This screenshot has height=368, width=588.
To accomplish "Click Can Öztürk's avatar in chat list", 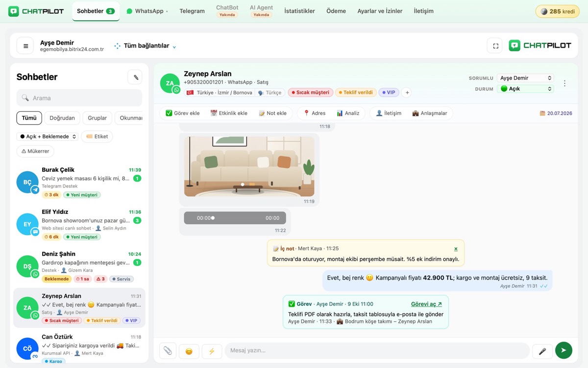I will point(27,349).
